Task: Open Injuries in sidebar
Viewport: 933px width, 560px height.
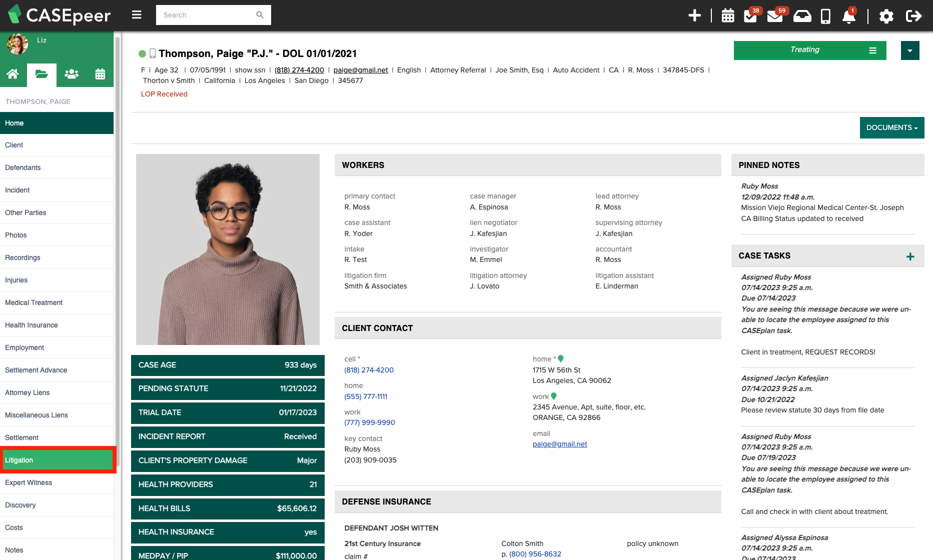Action: coord(57,280)
